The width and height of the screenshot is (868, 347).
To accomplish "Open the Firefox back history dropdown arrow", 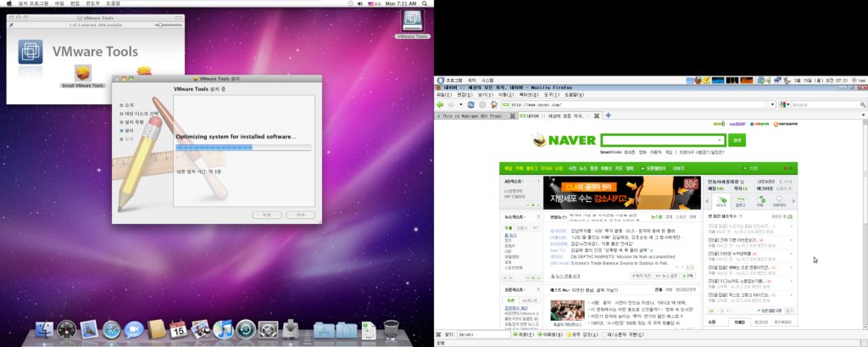I will click(x=460, y=104).
